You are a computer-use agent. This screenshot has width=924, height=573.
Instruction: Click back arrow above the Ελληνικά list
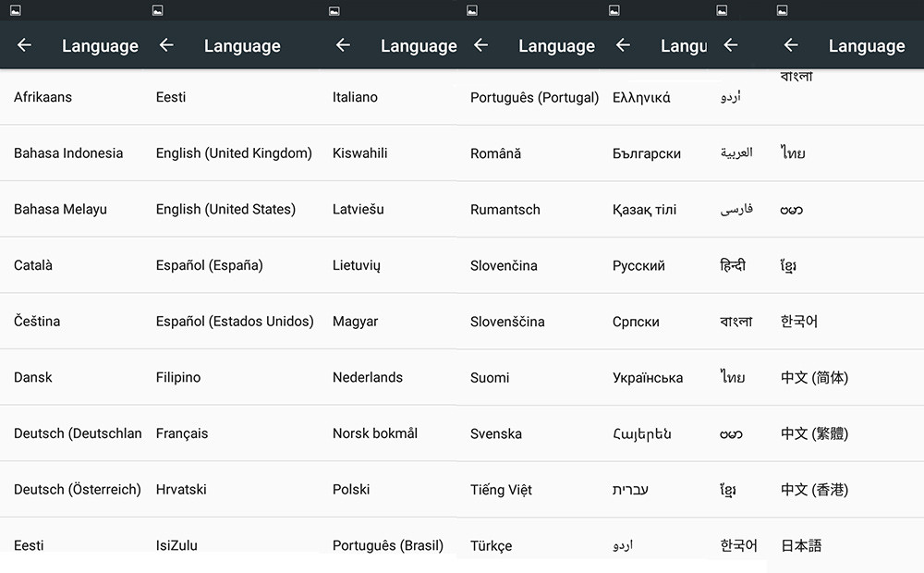(623, 45)
